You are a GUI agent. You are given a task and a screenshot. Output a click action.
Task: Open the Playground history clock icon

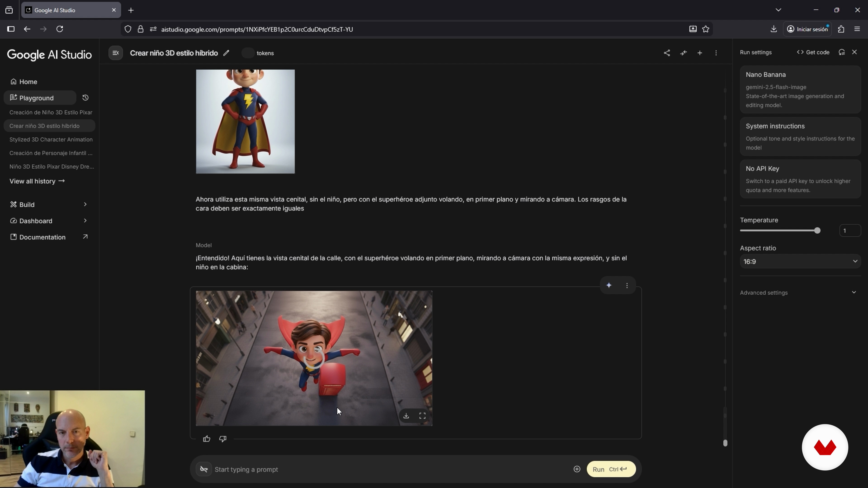85,98
